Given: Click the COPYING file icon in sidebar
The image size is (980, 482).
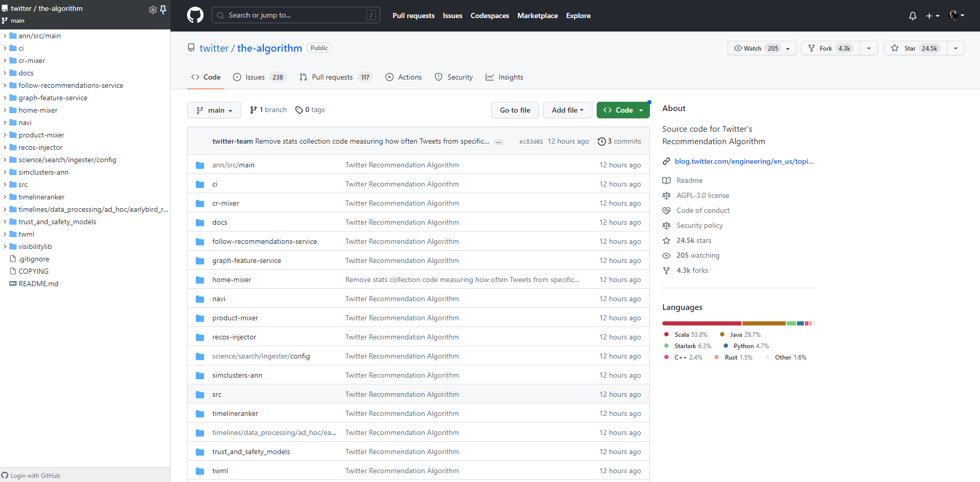Looking at the screenshot, I should [x=13, y=271].
